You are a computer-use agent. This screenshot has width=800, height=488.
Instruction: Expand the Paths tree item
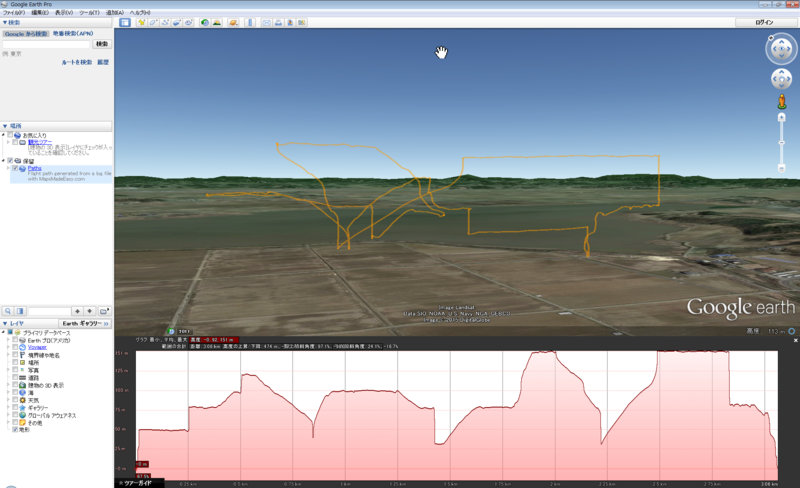tap(8, 168)
